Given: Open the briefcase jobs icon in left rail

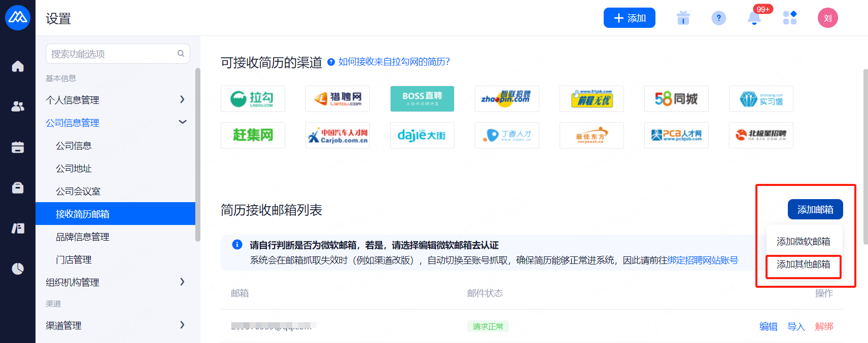Looking at the screenshot, I should click(18, 188).
